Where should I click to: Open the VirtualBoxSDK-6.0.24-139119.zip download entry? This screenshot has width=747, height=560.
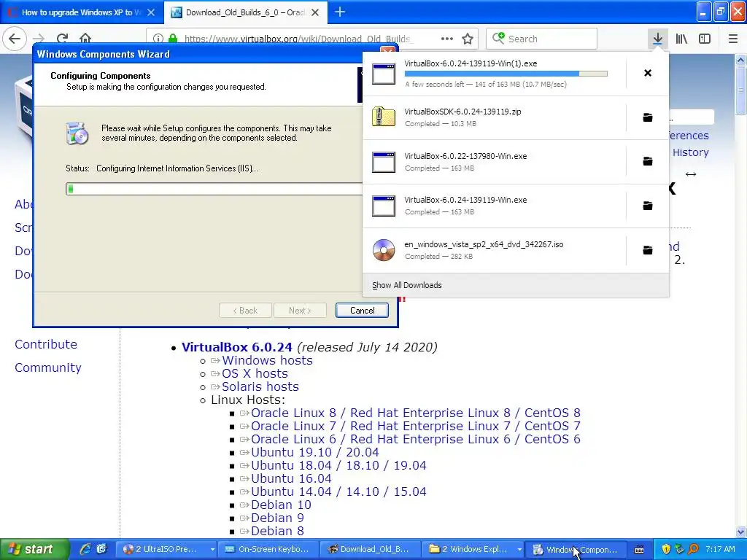click(494, 117)
